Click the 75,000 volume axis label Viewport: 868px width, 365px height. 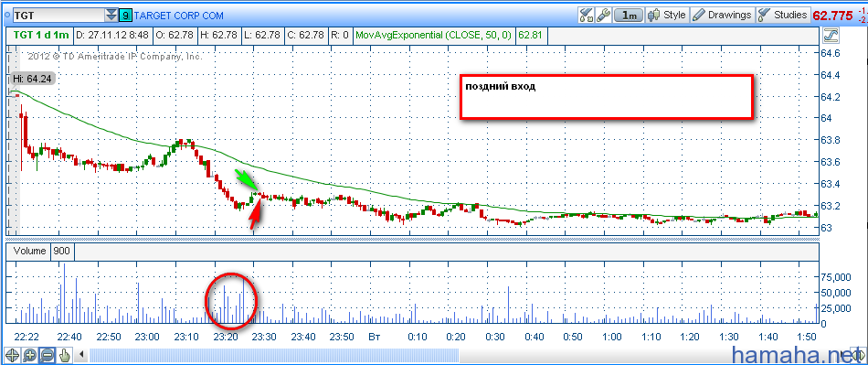click(835, 277)
